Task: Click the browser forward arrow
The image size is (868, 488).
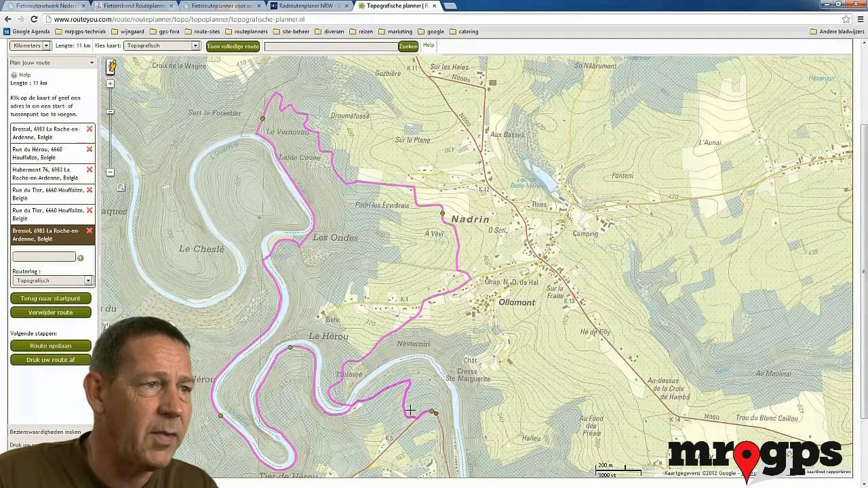Action: point(21,20)
